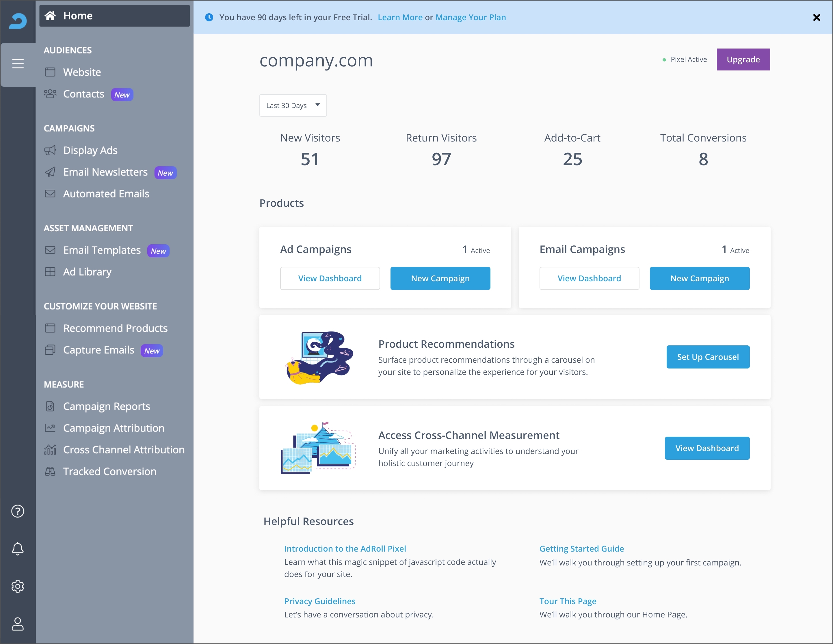
Task: Open Display Ads from the sidebar megaphone icon
Action: [51, 150]
